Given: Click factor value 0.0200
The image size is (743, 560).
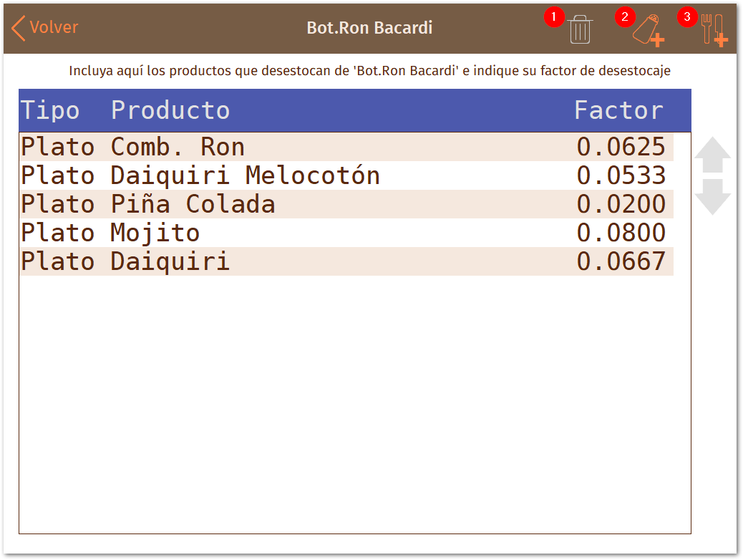Looking at the screenshot, I should point(621,204).
